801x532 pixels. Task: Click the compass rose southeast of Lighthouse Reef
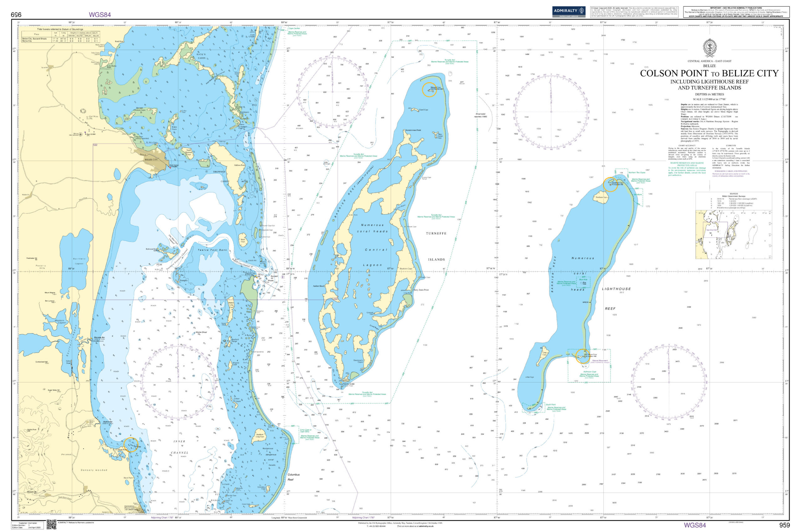coord(669,382)
